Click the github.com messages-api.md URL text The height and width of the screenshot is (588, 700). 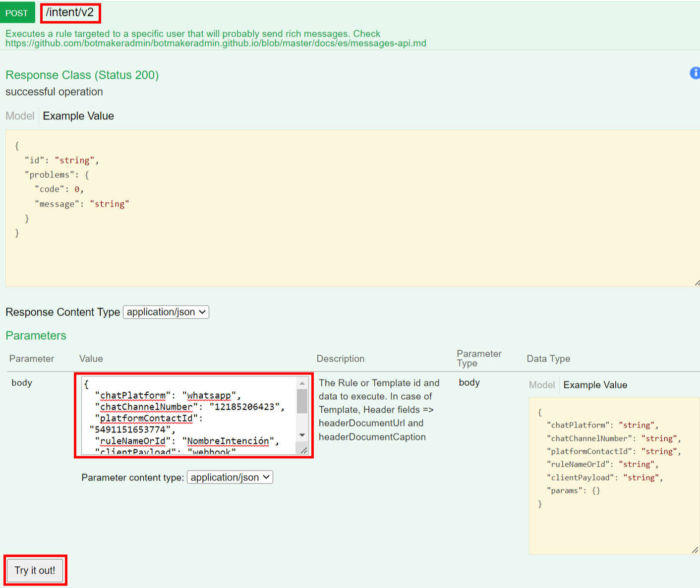pos(216,43)
